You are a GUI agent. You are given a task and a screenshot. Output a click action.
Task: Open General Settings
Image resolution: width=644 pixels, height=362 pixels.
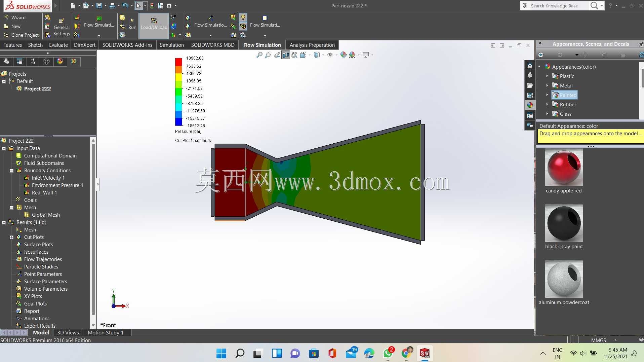[x=62, y=28]
